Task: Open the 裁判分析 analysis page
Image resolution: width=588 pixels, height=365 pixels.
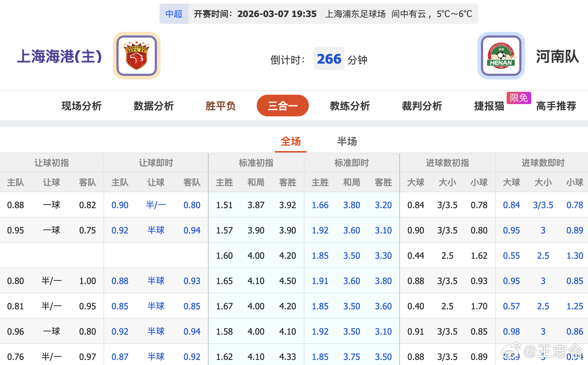Action: (422, 106)
